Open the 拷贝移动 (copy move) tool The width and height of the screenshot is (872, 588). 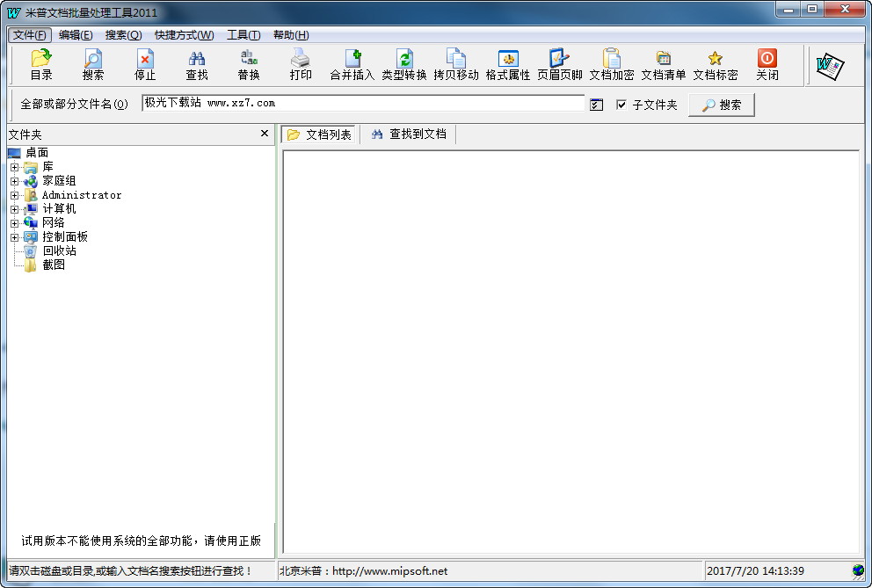456,64
